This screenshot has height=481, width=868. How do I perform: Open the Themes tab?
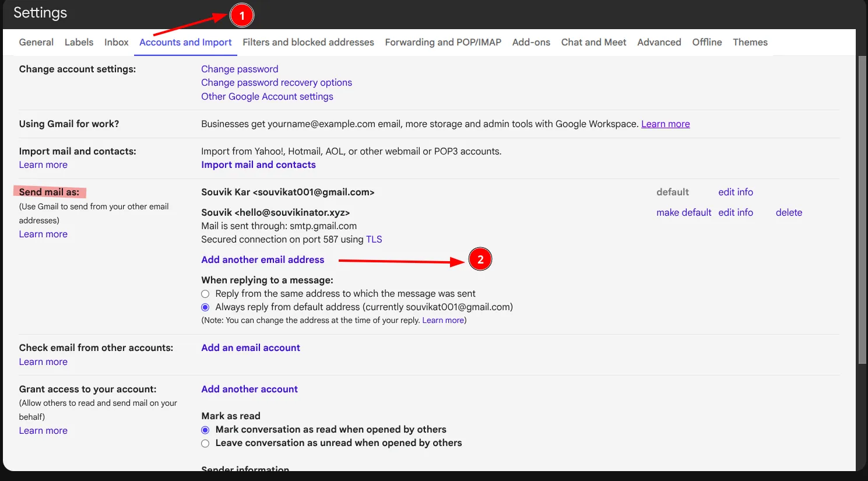point(750,42)
